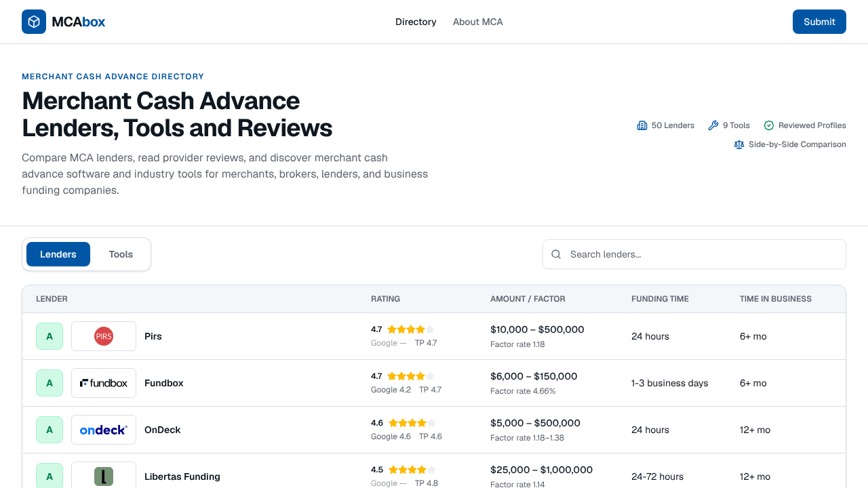The height and width of the screenshot is (488, 868).
Task: Click the 24 hours funding time for OnDeck
Action: tap(650, 430)
